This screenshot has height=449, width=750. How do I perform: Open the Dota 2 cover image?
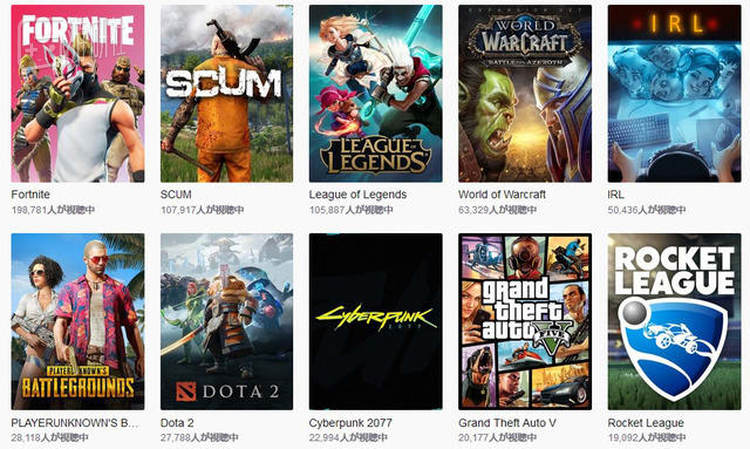pyautogui.click(x=227, y=322)
